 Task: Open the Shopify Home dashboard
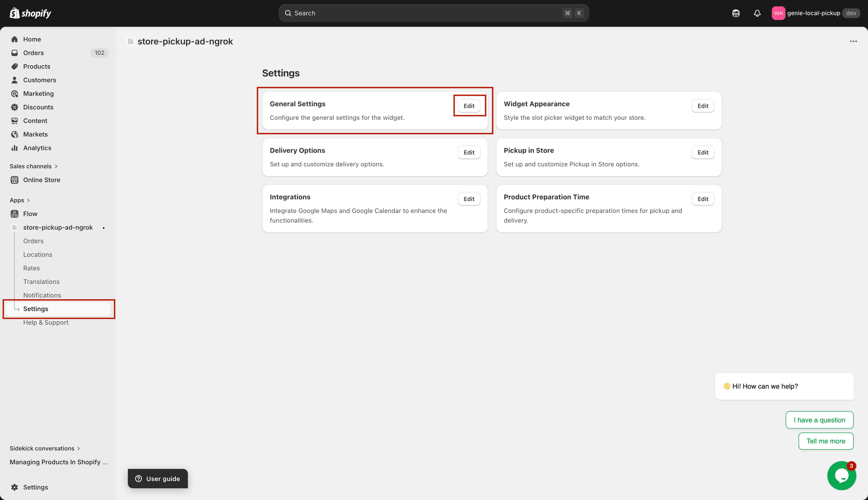click(x=32, y=39)
